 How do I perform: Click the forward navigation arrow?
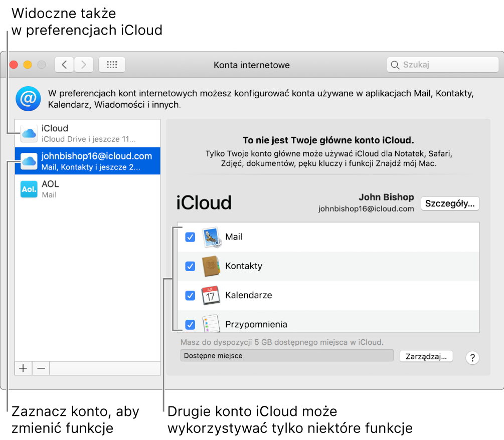83,65
